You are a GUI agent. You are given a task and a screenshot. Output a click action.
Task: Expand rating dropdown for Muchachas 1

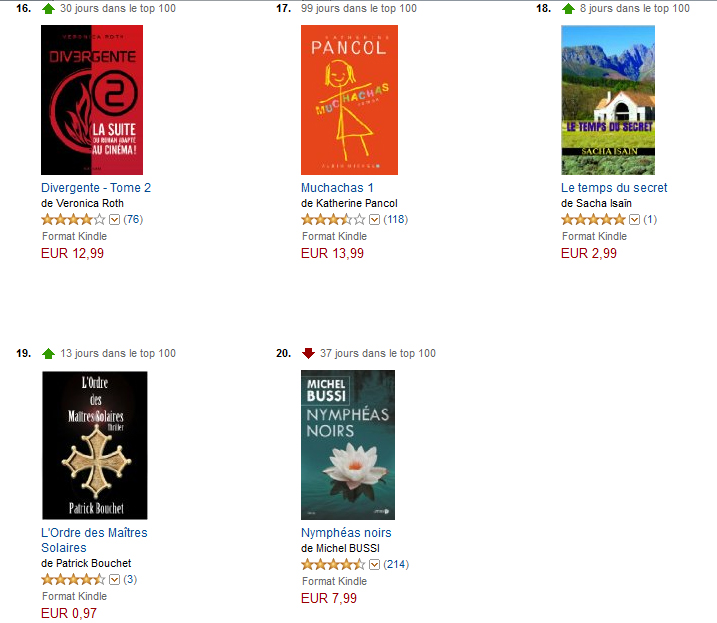click(x=375, y=220)
